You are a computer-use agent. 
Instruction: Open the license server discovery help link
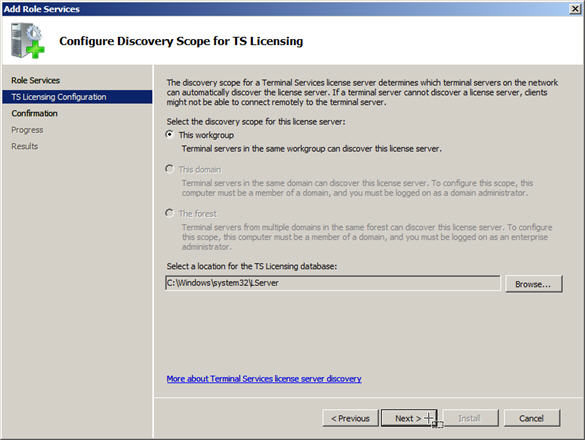coord(264,379)
